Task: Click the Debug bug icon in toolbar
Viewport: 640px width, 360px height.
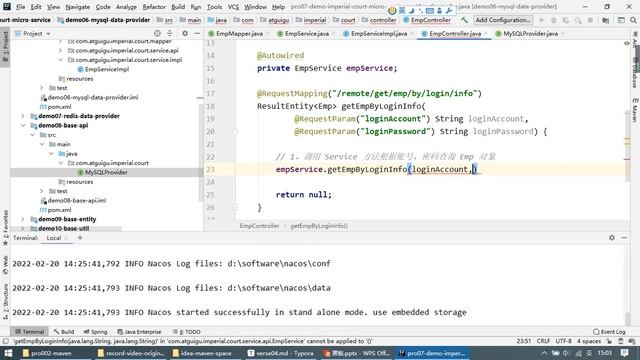Action: [x=553, y=20]
